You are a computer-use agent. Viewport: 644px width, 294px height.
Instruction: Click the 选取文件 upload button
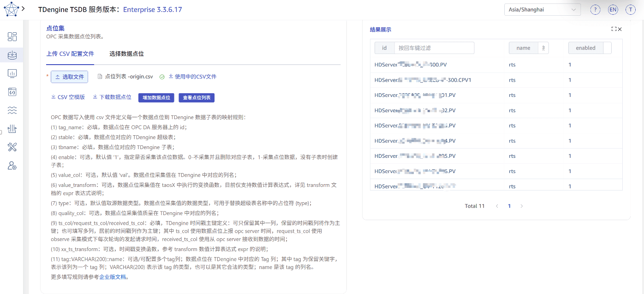coord(69,77)
